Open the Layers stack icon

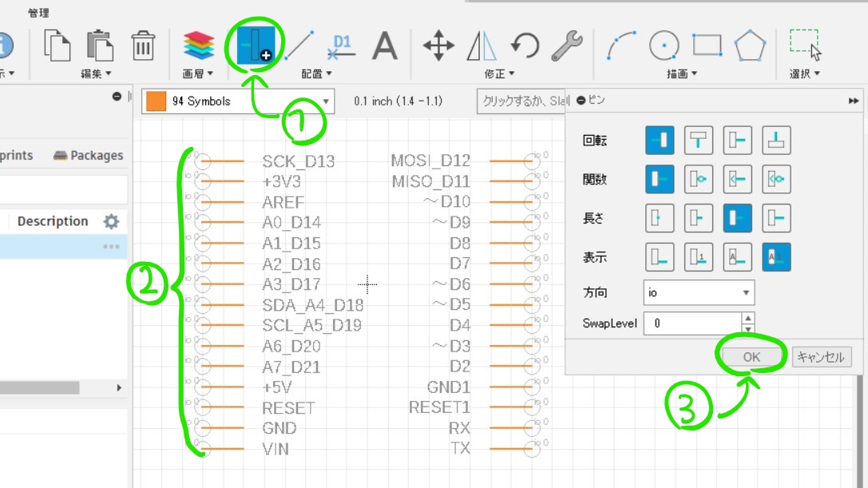click(198, 46)
